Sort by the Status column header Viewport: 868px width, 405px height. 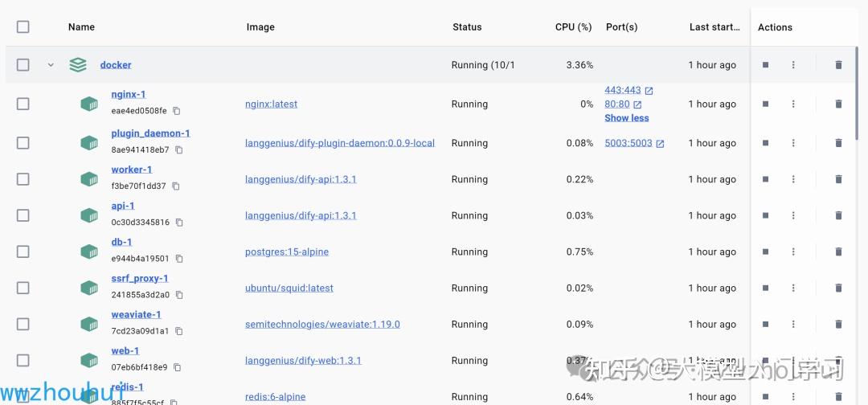(x=467, y=27)
